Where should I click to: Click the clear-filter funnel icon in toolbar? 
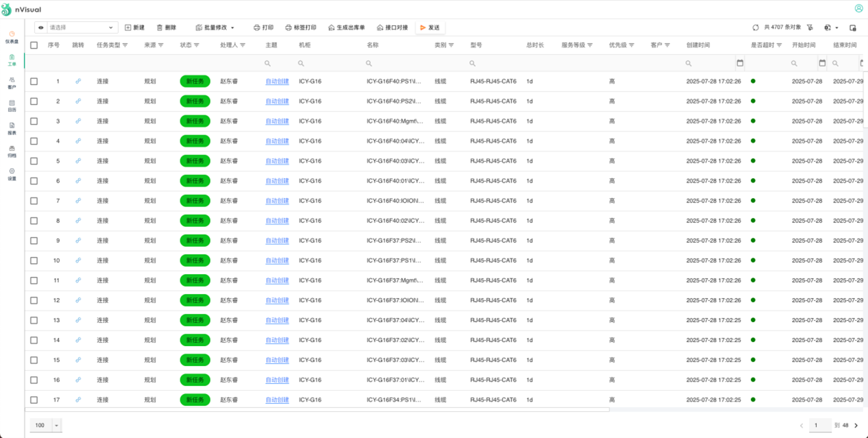(810, 27)
